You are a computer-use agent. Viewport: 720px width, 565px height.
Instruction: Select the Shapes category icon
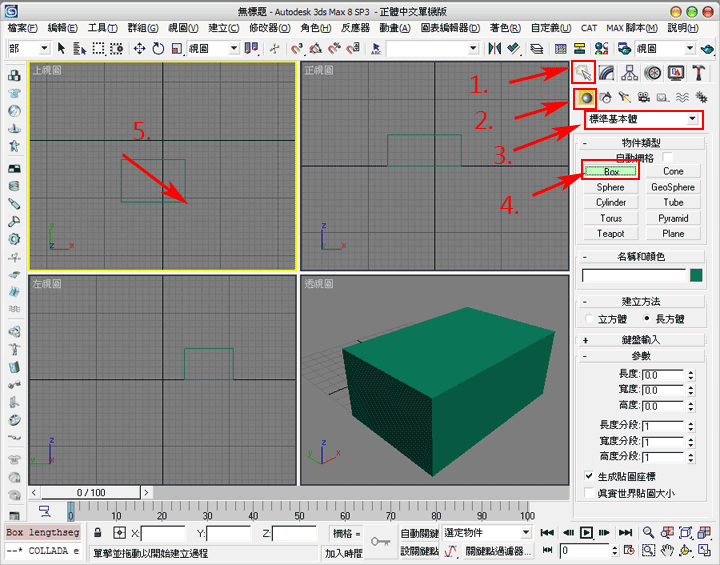[606, 97]
